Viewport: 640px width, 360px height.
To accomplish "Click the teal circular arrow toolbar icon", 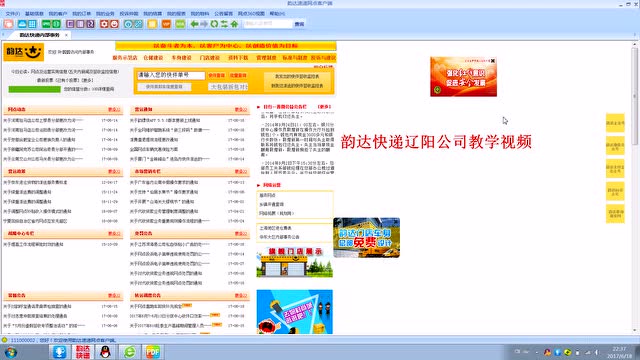I will click(128, 24).
